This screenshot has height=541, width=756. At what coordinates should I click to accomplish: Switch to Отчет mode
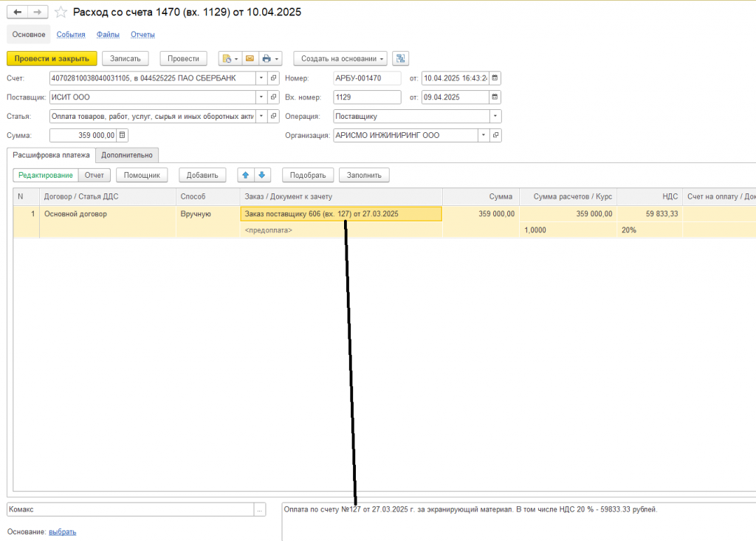(94, 175)
